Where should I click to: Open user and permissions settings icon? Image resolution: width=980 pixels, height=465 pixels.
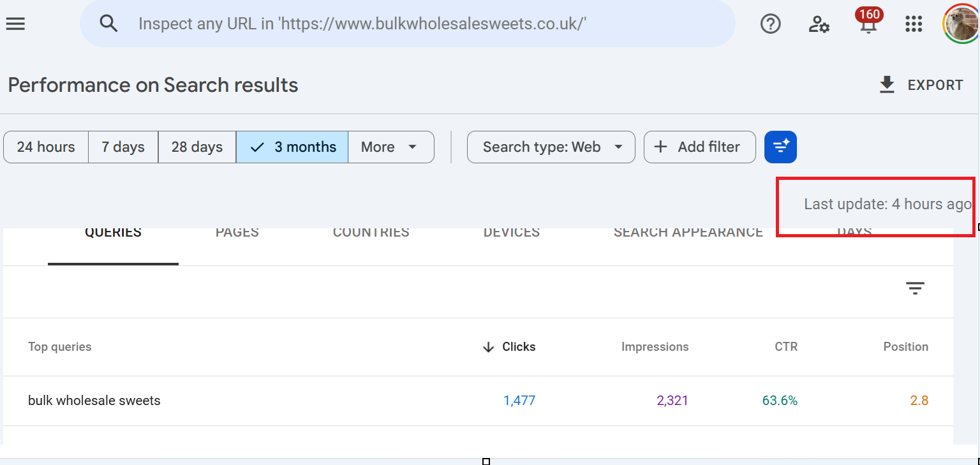pyautogui.click(x=819, y=24)
